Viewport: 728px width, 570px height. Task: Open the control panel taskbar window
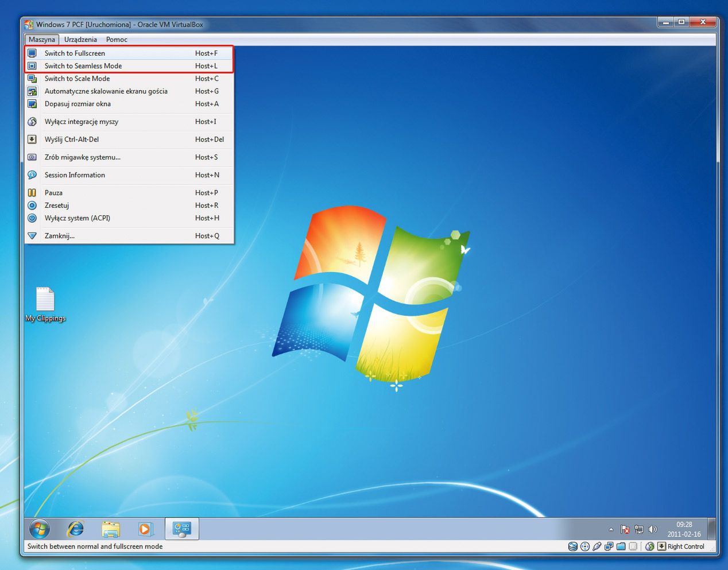[x=182, y=529]
